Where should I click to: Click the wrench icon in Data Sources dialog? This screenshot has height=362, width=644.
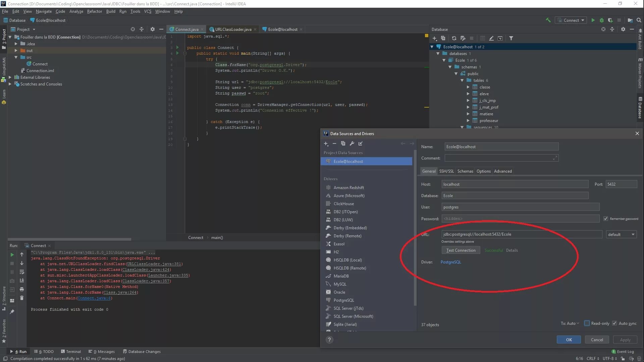click(352, 144)
